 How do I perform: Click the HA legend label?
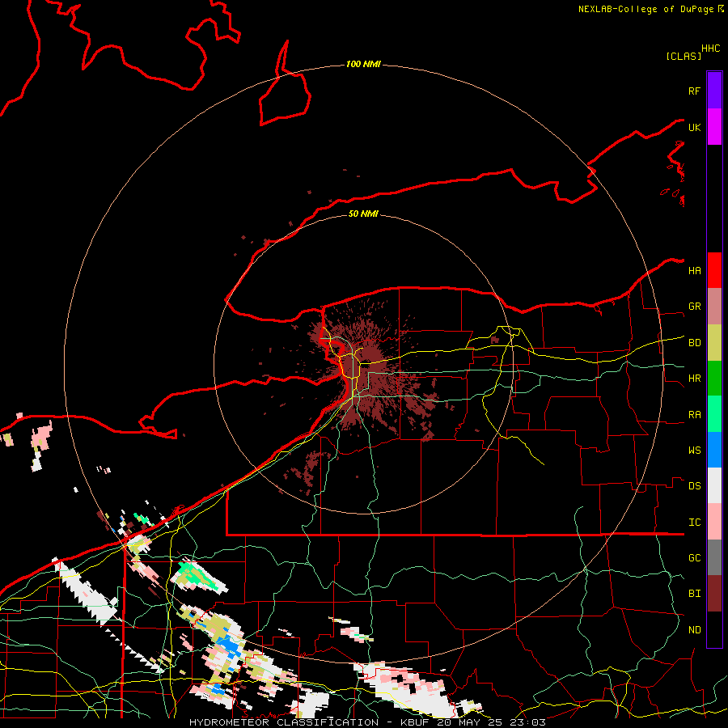pos(694,271)
